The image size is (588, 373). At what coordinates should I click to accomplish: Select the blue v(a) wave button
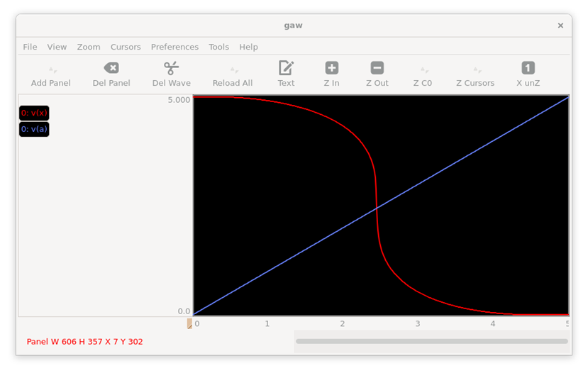click(x=34, y=129)
